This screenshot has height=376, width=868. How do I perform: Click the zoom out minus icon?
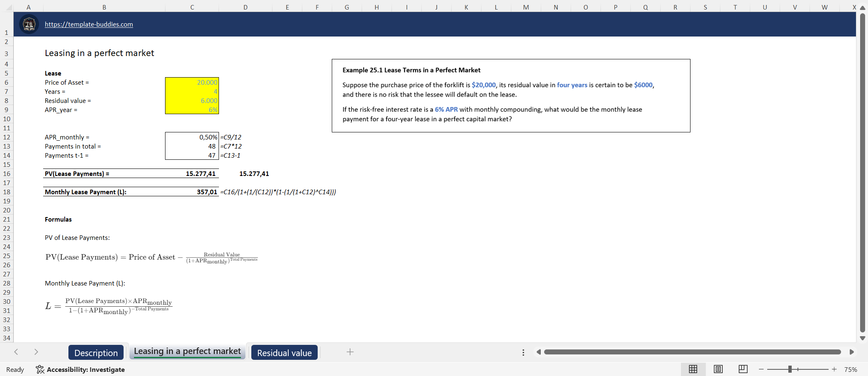click(x=761, y=369)
